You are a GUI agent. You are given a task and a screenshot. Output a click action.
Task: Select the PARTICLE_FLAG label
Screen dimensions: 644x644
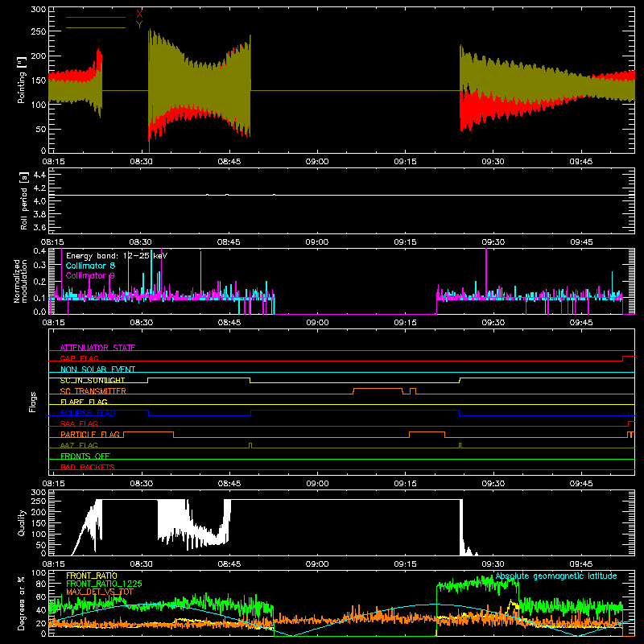pyautogui.click(x=90, y=434)
